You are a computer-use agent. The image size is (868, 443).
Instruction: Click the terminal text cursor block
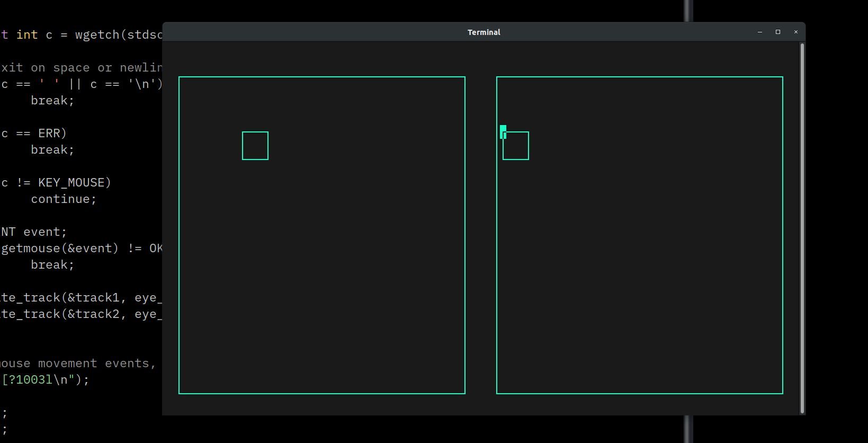[503, 132]
